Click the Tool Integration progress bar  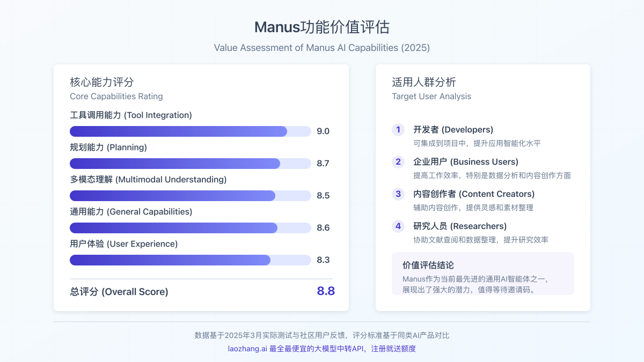point(191,131)
